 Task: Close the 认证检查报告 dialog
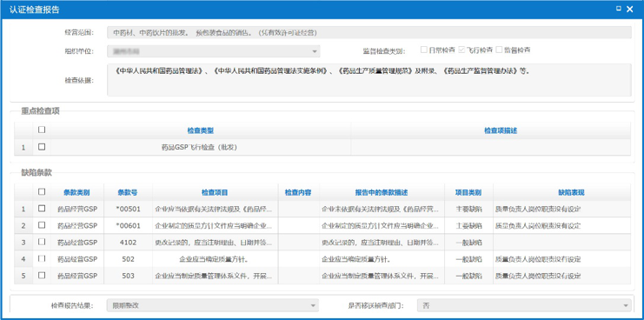(x=630, y=9)
